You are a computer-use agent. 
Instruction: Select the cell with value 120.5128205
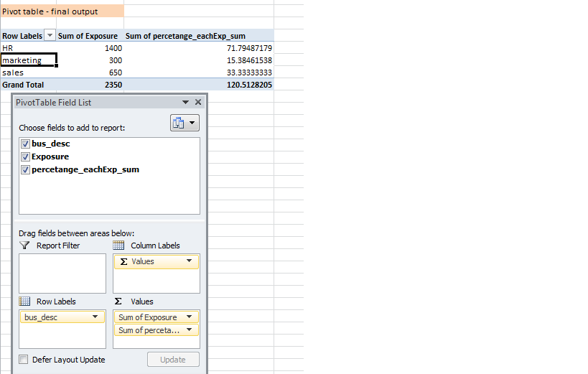point(199,85)
